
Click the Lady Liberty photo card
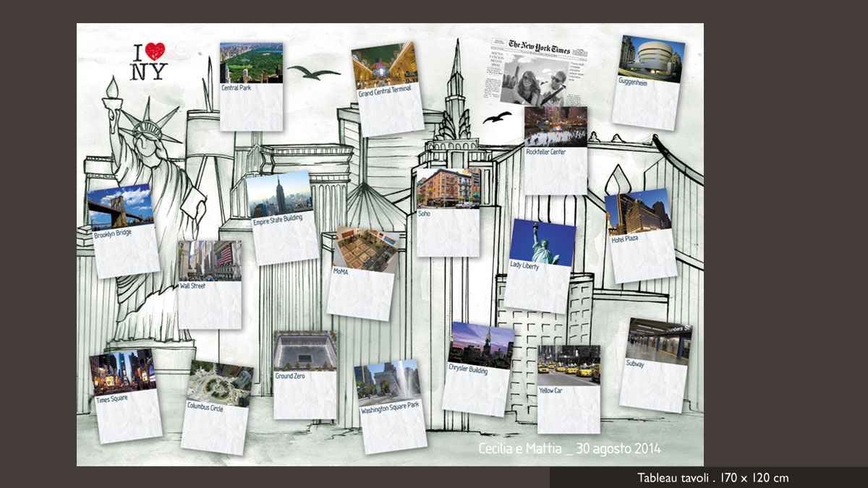tap(540, 266)
